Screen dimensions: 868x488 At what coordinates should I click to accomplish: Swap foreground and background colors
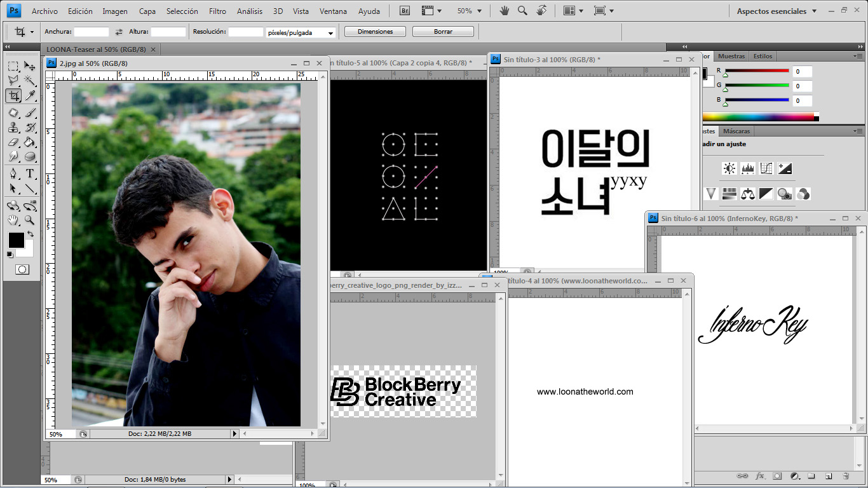pyautogui.click(x=30, y=234)
